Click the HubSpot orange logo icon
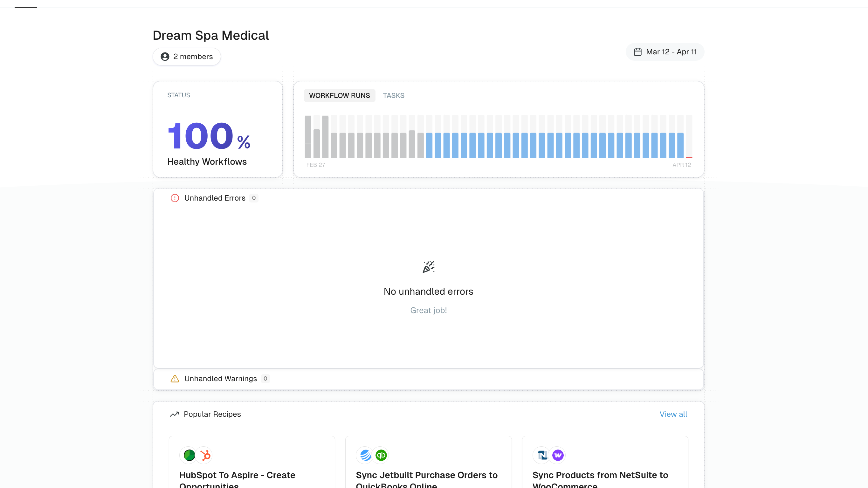The height and width of the screenshot is (488, 868). pyautogui.click(x=205, y=455)
